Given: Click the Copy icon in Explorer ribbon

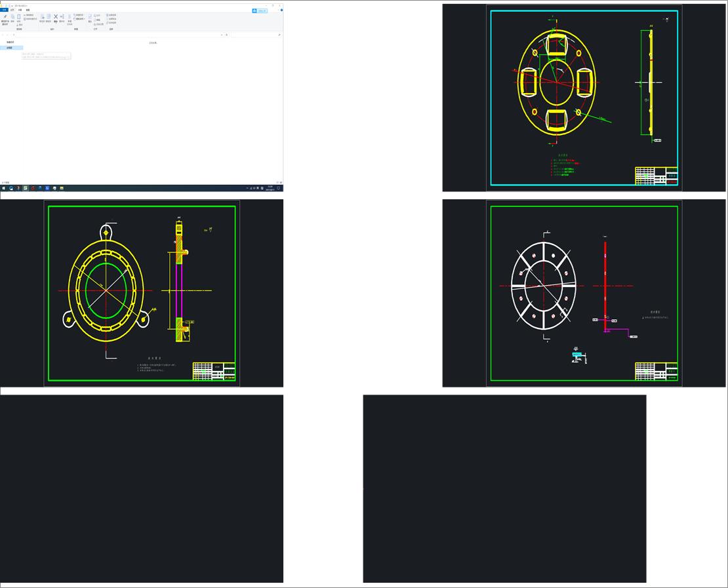Looking at the screenshot, I should click(12, 18).
